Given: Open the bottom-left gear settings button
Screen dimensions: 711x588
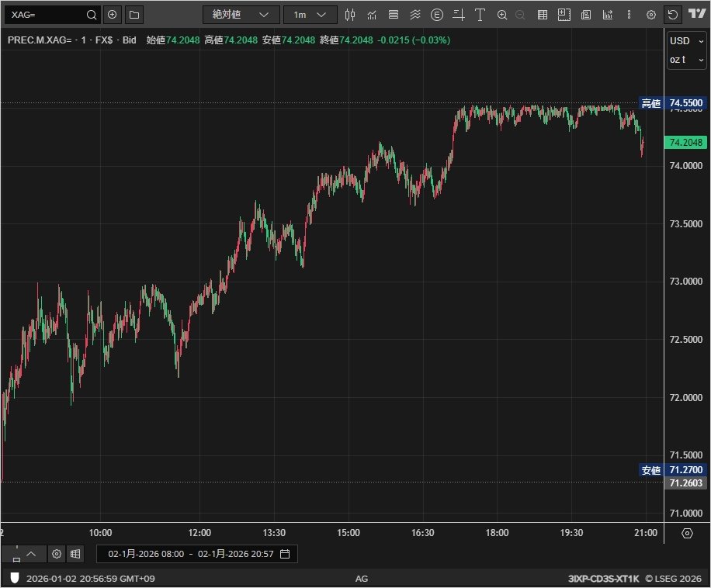Looking at the screenshot, I should pos(57,554).
